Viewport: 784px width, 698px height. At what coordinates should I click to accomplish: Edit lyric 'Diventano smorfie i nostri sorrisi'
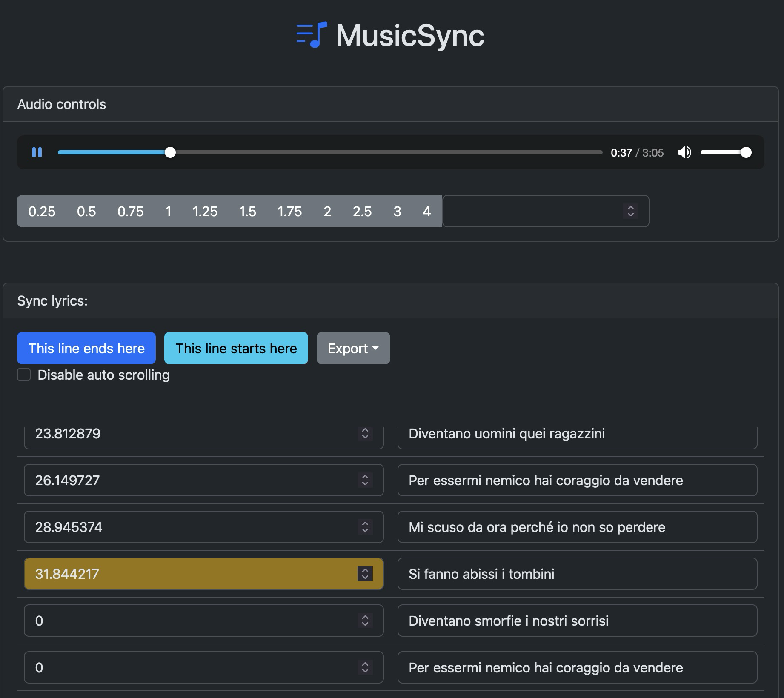(578, 621)
